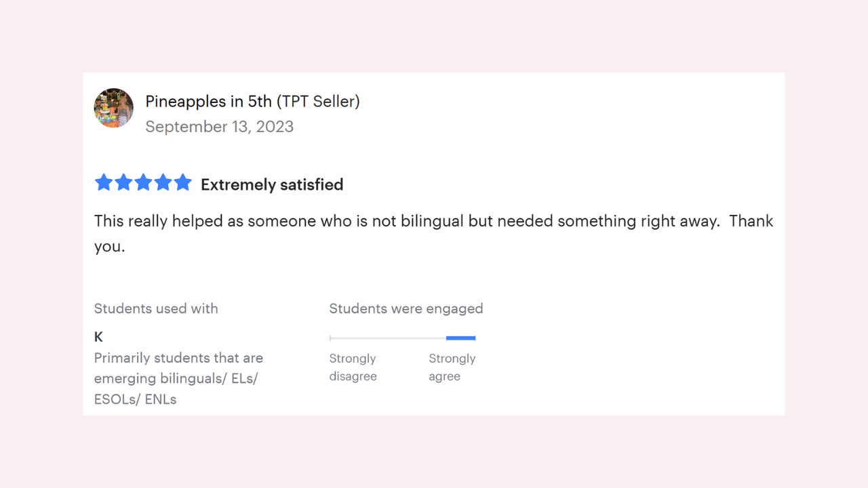Click the blue filled engagement bar segment
868x488 pixels.
pyautogui.click(x=460, y=338)
